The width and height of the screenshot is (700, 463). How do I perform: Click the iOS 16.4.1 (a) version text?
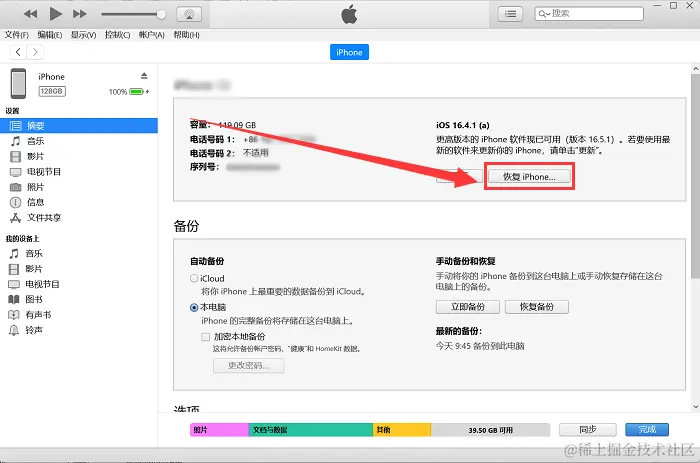[x=462, y=125]
